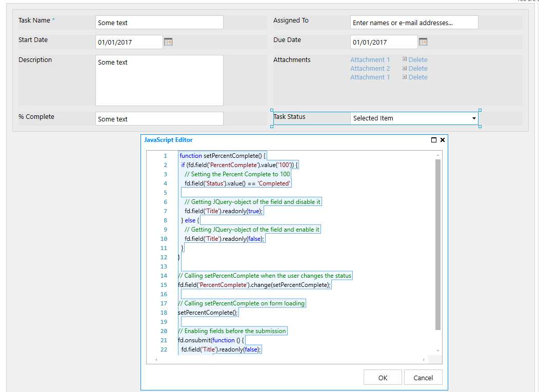Cancel the JavaScript Editor changes

pyautogui.click(x=423, y=377)
